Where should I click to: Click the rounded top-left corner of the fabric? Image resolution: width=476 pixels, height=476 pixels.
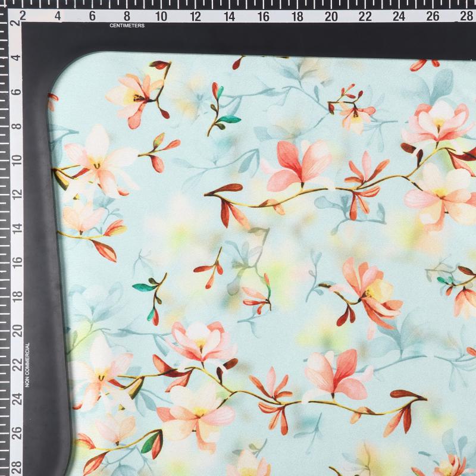(x=62, y=77)
